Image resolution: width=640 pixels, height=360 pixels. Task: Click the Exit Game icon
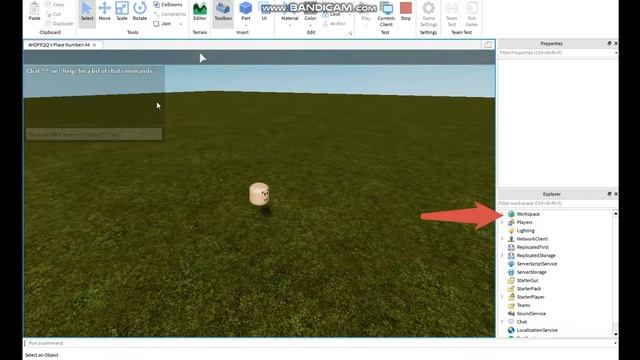[471, 13]
